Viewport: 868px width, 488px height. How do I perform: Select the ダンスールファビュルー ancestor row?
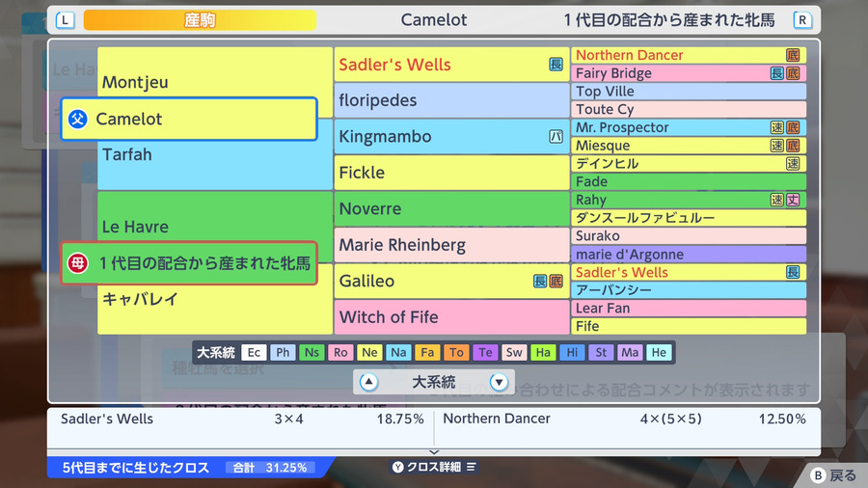click(688, 217)
